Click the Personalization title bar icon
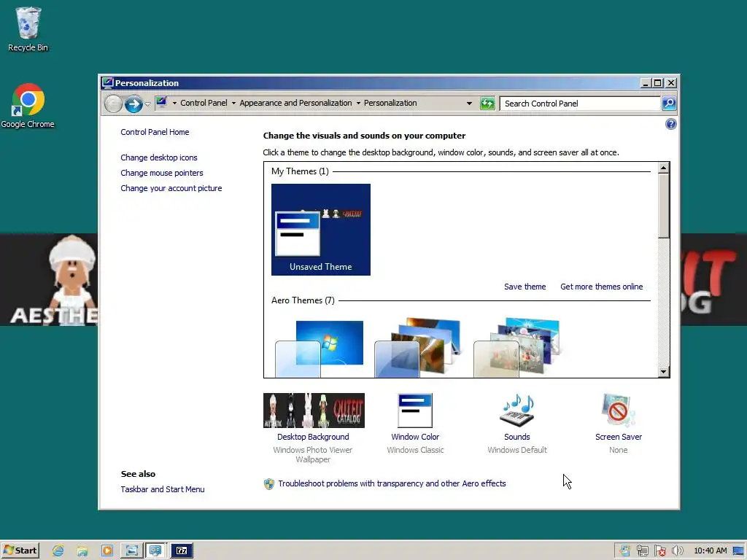The height and width of the screenshot is (560, 747). click(108, 83)
